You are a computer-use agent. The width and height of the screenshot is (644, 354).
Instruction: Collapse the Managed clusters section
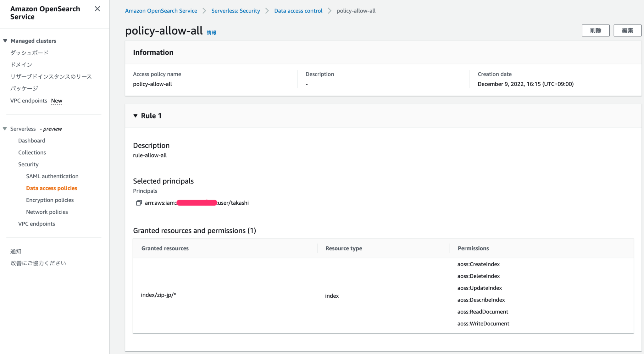click(4, 41)
